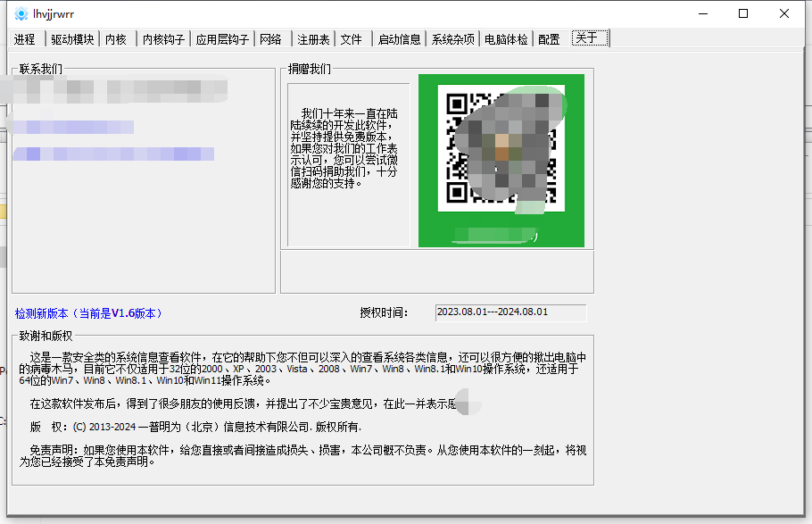This screenshot has width=812, height=524.
Task: Switch to the 系统杂项 tab
Action: point(452,39)
